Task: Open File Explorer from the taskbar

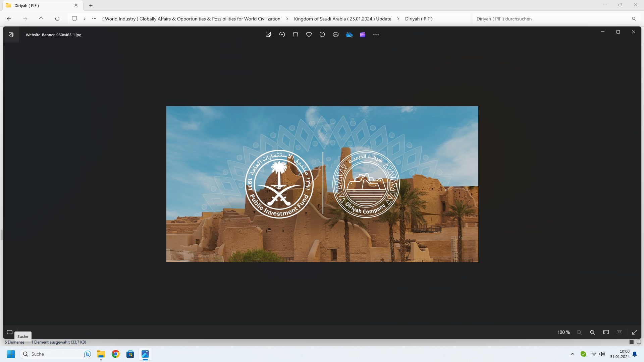Action: tap(101, 354)
